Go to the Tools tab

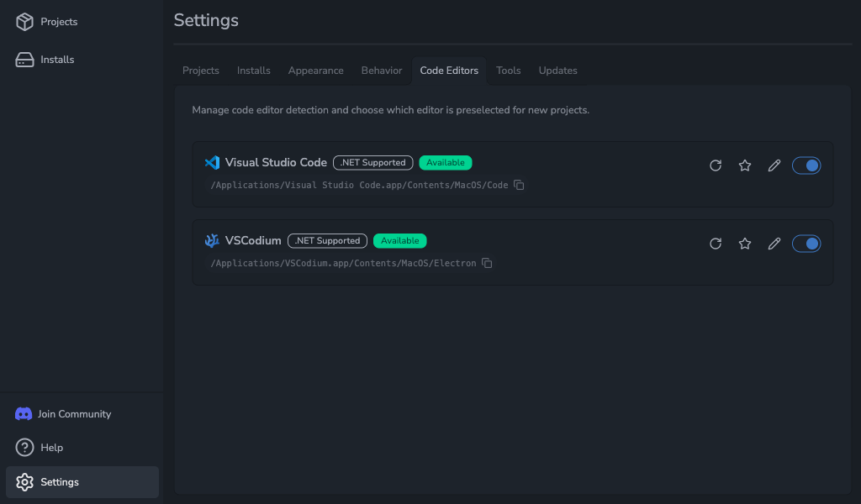[x=509, y=71]
